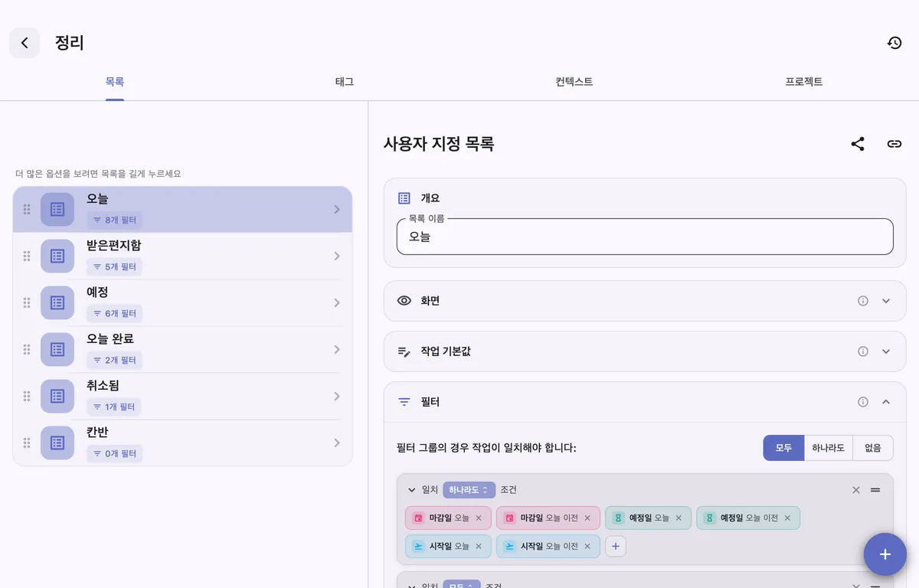Remove the 마감일 오늘 이전 filter chip

coord(587,518)
